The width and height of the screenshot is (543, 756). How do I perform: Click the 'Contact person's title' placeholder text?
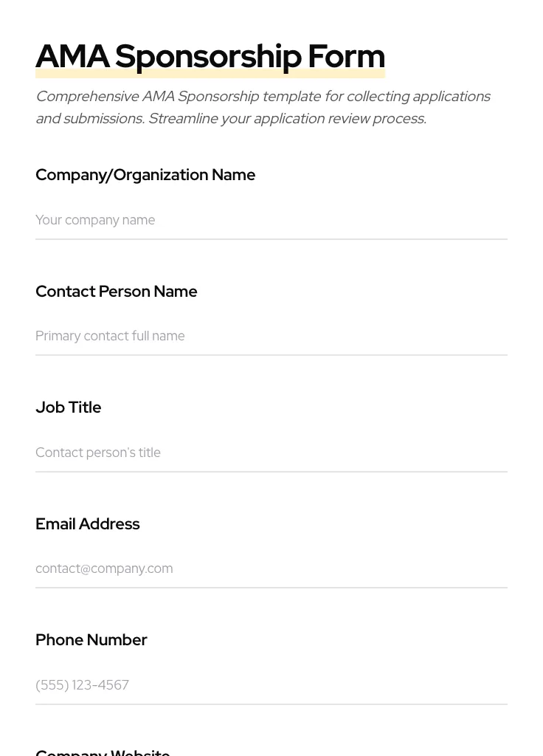coord(98,453)
